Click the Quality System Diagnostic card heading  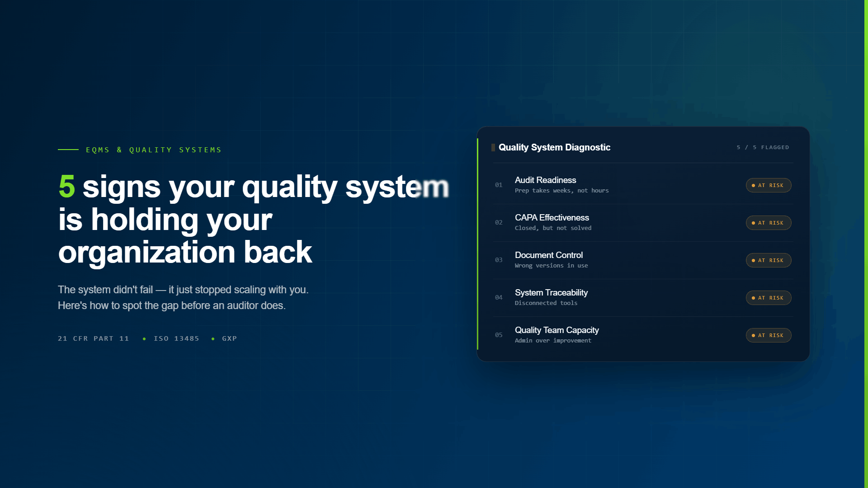tap(554, 147)
